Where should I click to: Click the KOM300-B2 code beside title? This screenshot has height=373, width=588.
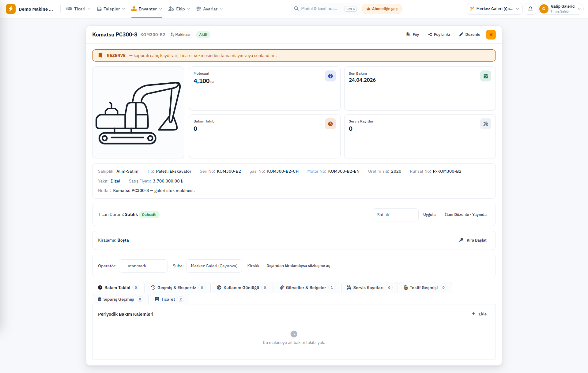pyautogui.click(x=153, y=35)
